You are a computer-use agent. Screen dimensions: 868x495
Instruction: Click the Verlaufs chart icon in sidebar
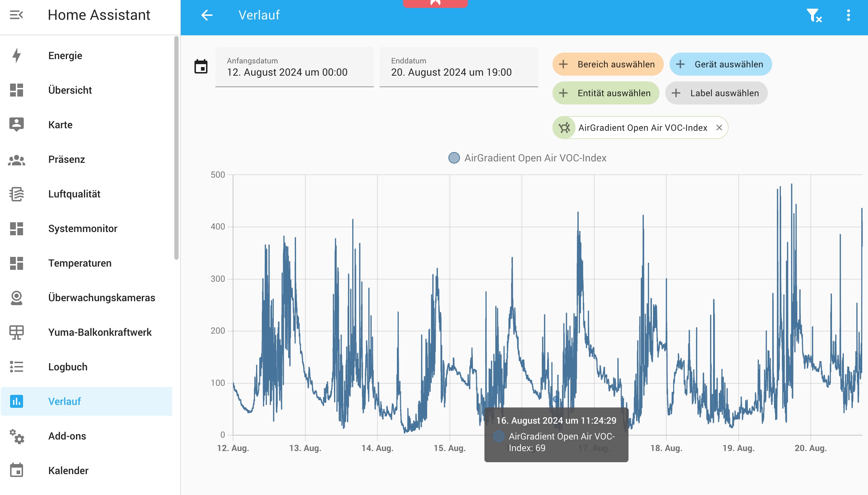pos(17,401)
